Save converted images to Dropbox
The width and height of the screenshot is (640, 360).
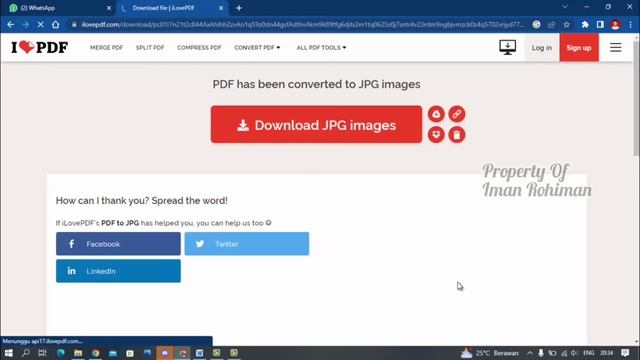click(x=436, y=135)
